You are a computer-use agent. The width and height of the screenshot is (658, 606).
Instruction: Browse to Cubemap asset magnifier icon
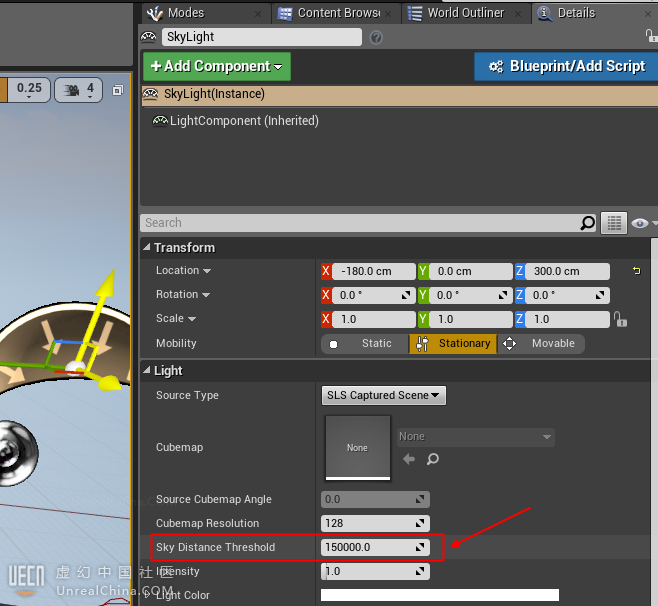[433, 459]
